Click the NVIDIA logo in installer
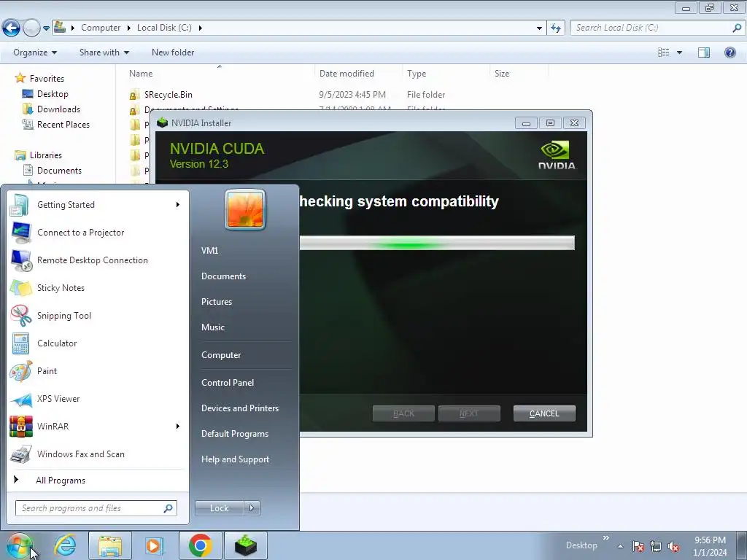Viewport: 747px width, 560px height. [557, 155]
